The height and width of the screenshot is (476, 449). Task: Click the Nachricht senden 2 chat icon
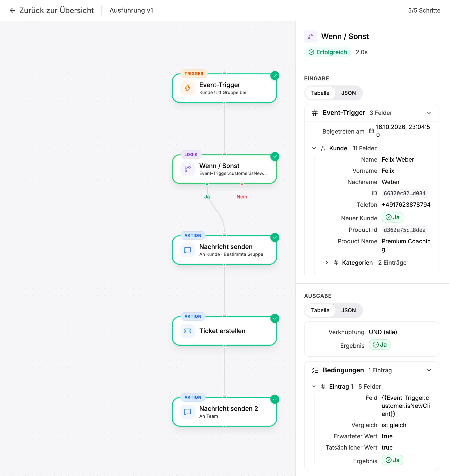188,412
